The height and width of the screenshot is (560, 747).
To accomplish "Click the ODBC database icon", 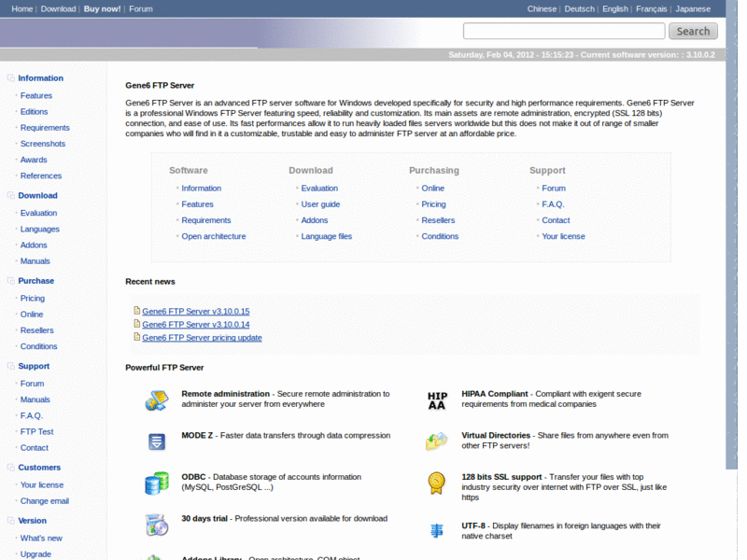I will pos(157,483).
